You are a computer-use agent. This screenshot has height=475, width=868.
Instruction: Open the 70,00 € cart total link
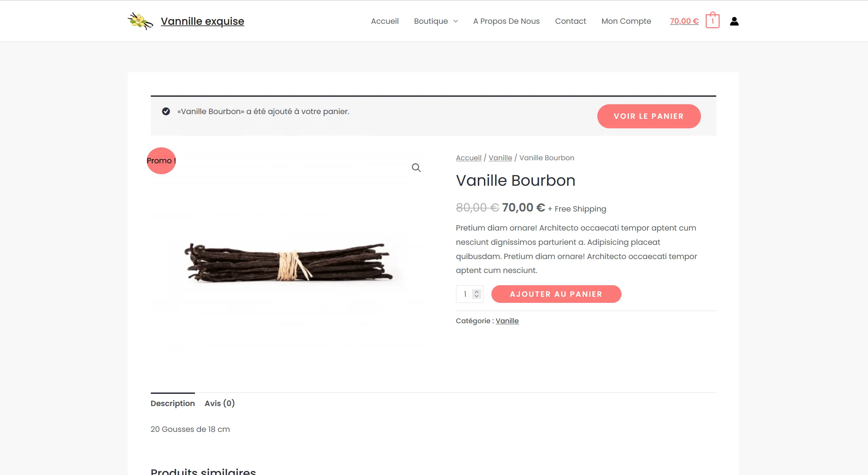click(x=684, y=21)
